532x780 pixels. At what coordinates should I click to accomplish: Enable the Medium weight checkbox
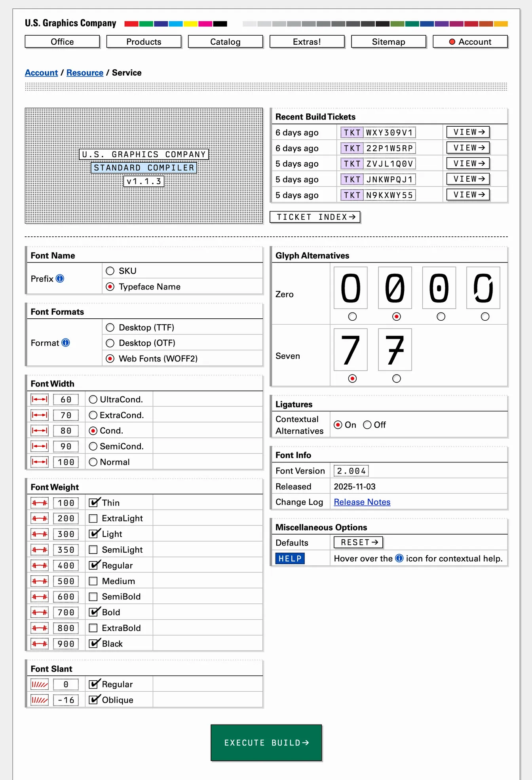(x=93, y=581)
